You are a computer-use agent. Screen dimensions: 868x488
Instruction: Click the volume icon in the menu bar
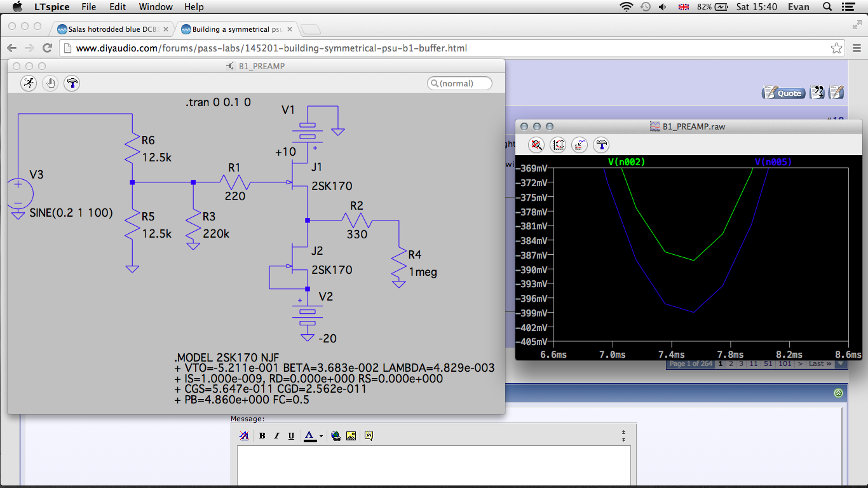(x=663, y=7)
